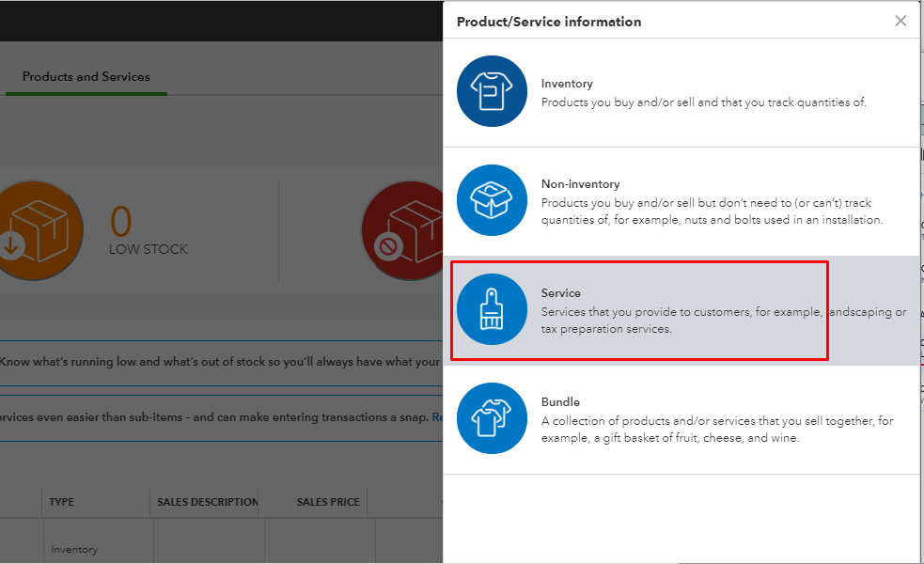The height and width of the screenshot is (564, 924).
Task: Choose the Non-inventory option title
Action: tap(580, 184)
